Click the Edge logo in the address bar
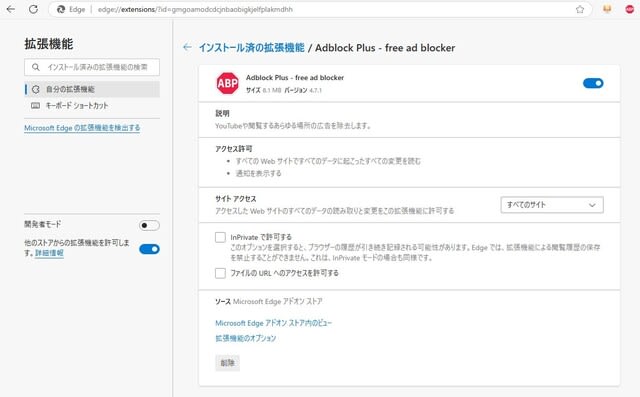 point(61,9)
